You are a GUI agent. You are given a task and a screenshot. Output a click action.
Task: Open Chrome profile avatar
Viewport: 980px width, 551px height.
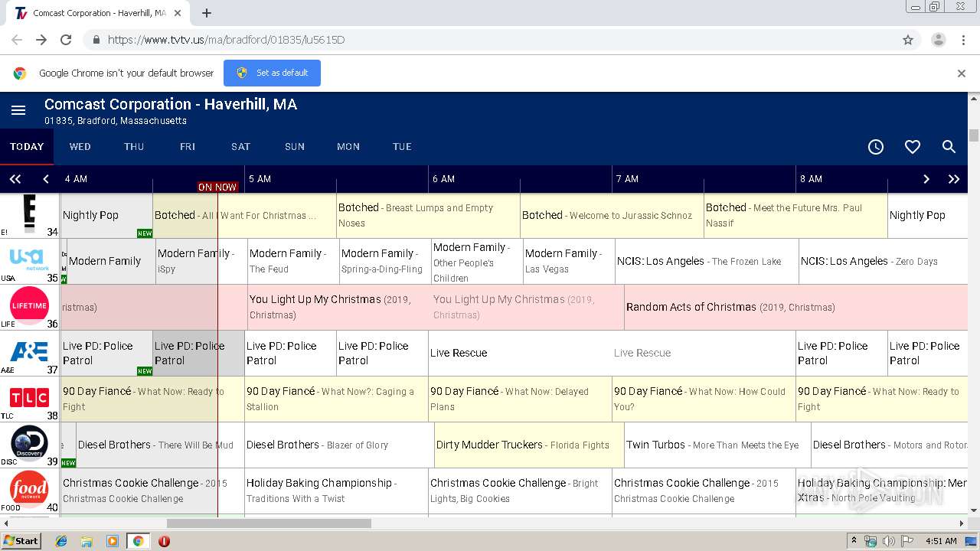(938, 40)
